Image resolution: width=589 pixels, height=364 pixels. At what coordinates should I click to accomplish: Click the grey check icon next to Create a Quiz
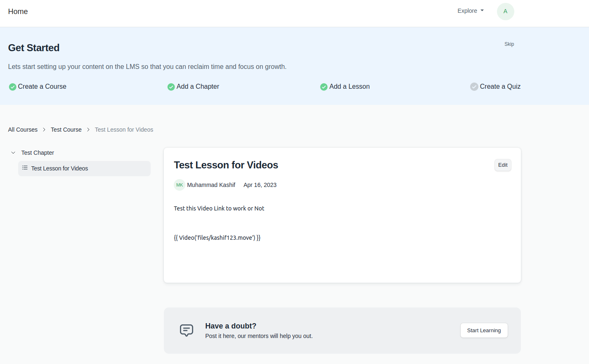click(474, 87)
